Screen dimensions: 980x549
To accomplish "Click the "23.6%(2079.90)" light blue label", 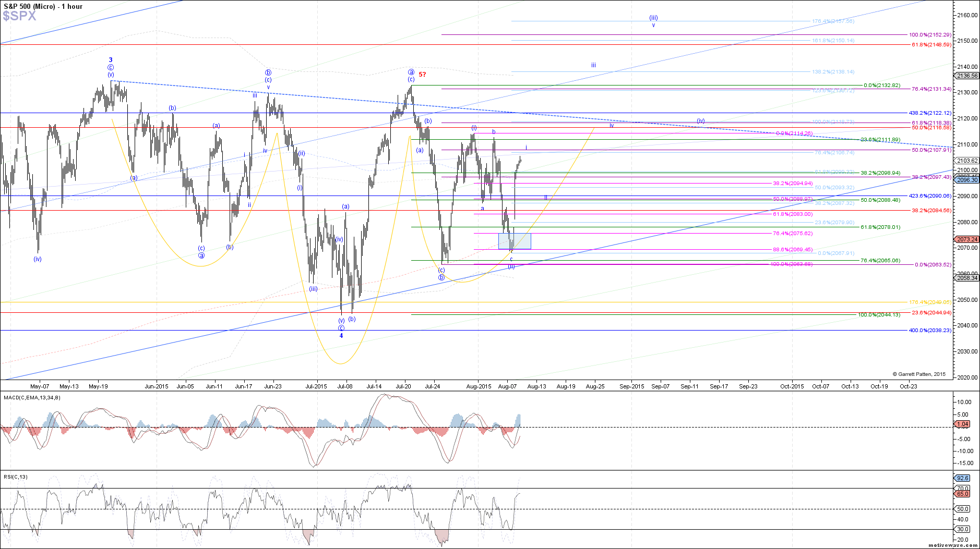I will coord(834,223).
